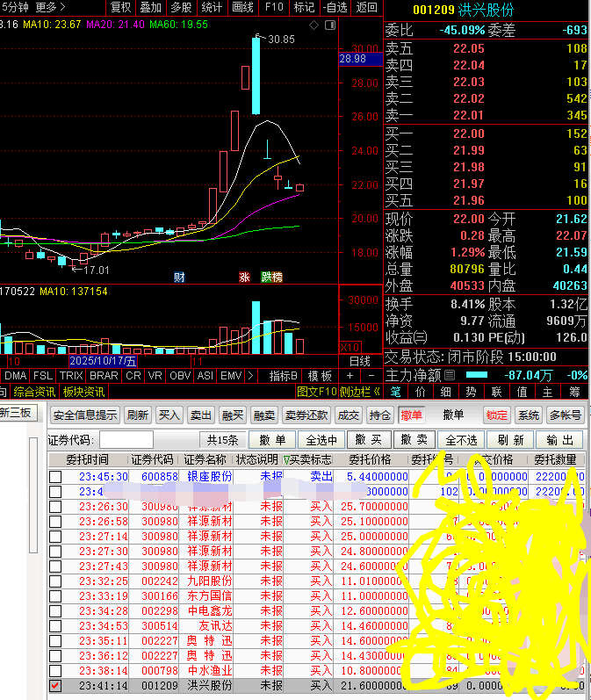Open the 主力净额 detail list icon
Image resolution: width=591 pixels, height=700 pixels.
click(x=450, y=375)
